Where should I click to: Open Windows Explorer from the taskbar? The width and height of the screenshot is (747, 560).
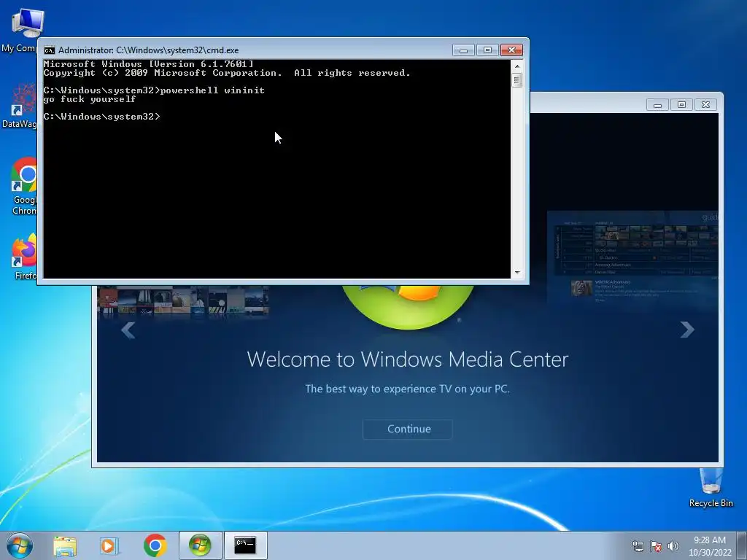[65, 545]
